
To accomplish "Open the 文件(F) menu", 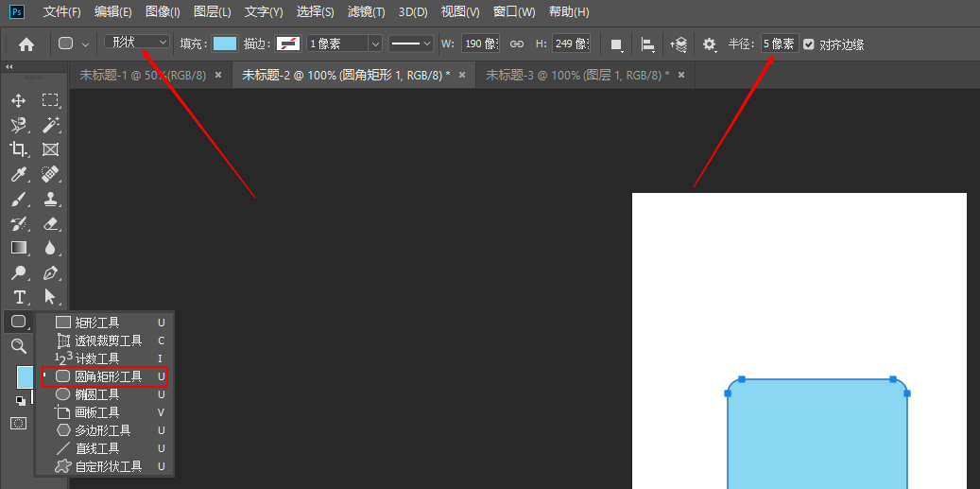I will point(61,12).
